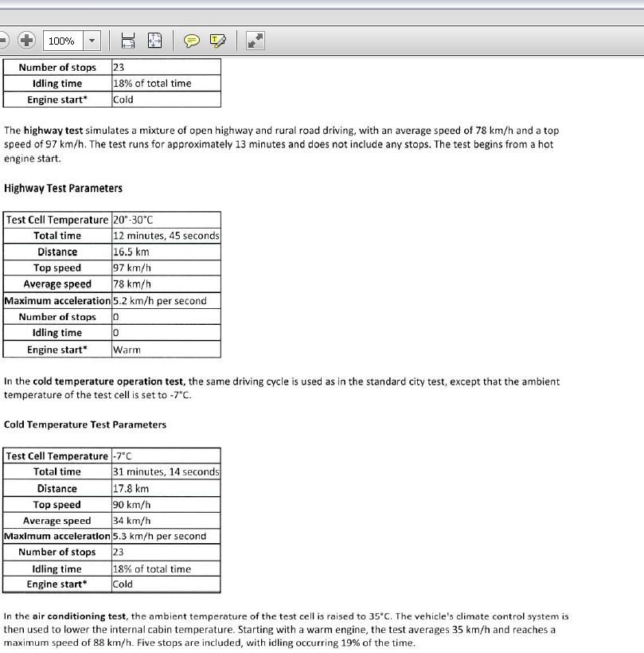Click the "Warm" engine start cell
Image resolution: width=644 pixels, height=653 pixels.
[x=127, y=350]
